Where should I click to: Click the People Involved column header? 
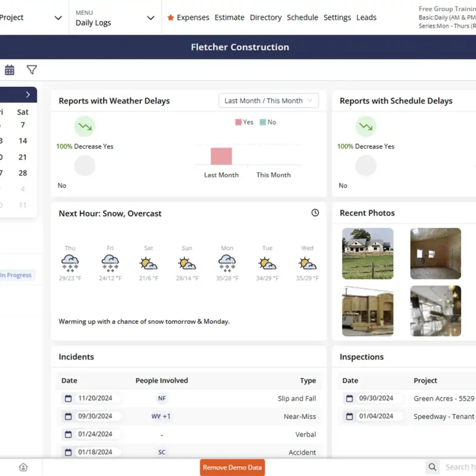[x=162, y=380]
